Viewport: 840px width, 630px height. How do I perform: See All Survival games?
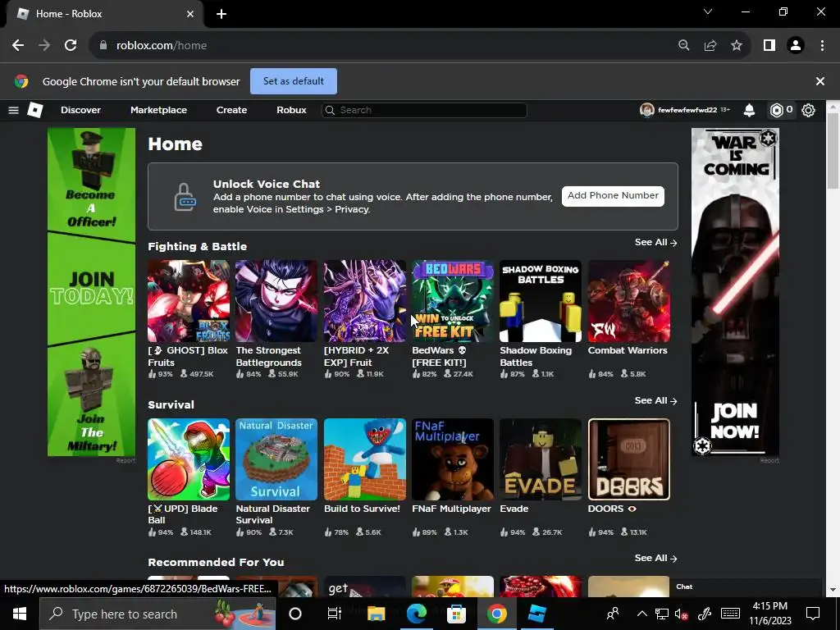coord(655,400)
